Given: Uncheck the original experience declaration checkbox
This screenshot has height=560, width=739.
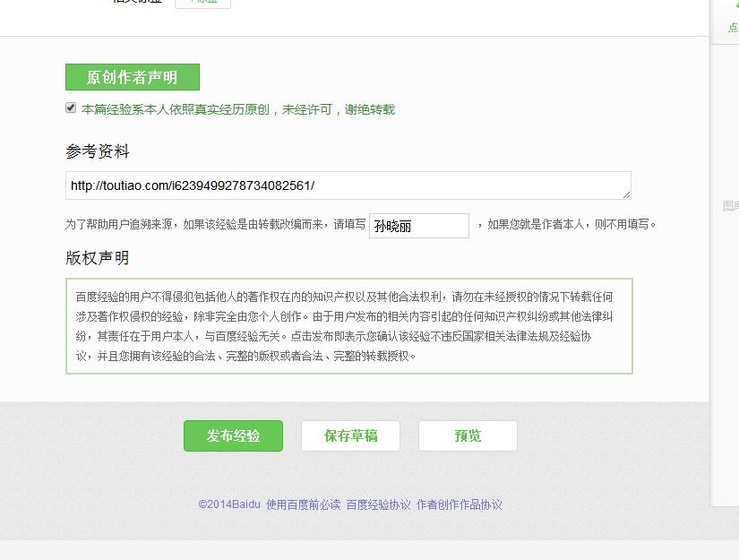Looking at the screenshot, I should (70, 108).
